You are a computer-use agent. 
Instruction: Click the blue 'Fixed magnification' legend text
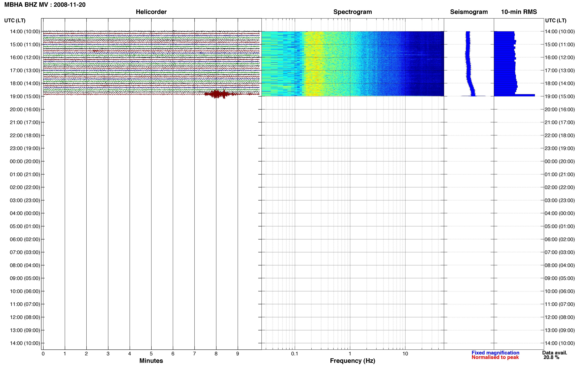tap(495, 353)
